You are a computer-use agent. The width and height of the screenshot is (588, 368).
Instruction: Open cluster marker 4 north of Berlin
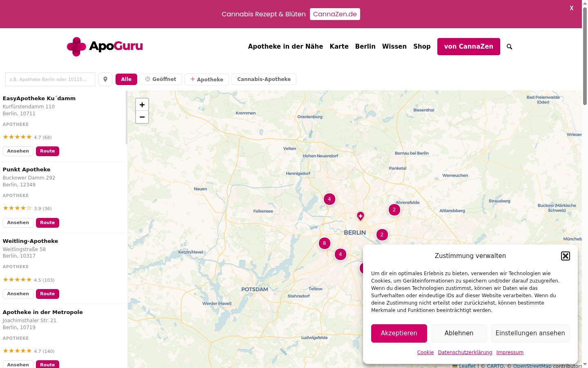pos(330,199)
